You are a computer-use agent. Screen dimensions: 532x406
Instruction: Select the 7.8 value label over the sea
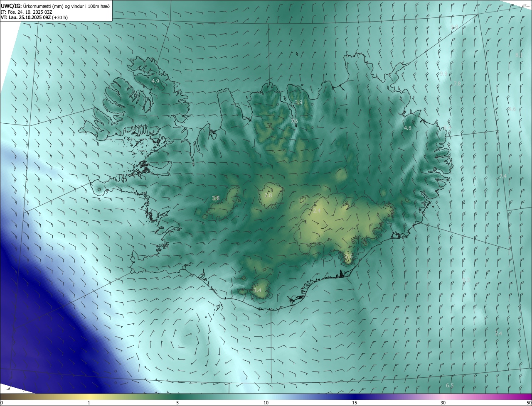tap(457, 83)
